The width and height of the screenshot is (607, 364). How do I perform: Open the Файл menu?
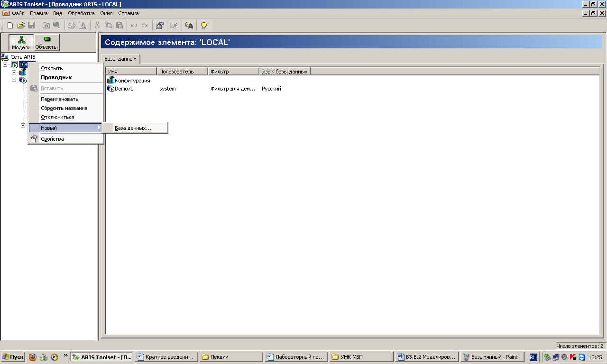tap(18, 13)
